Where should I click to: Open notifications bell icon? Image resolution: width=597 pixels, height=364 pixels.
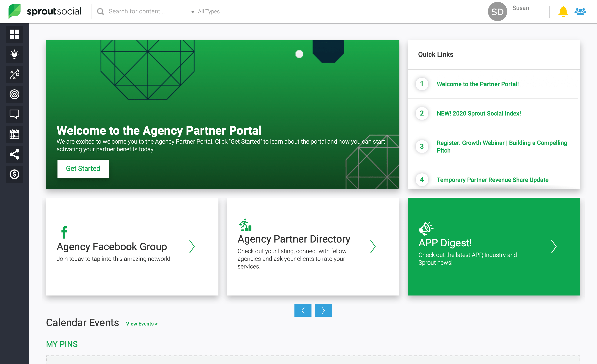pyautogui.click(x=563, y=12)
